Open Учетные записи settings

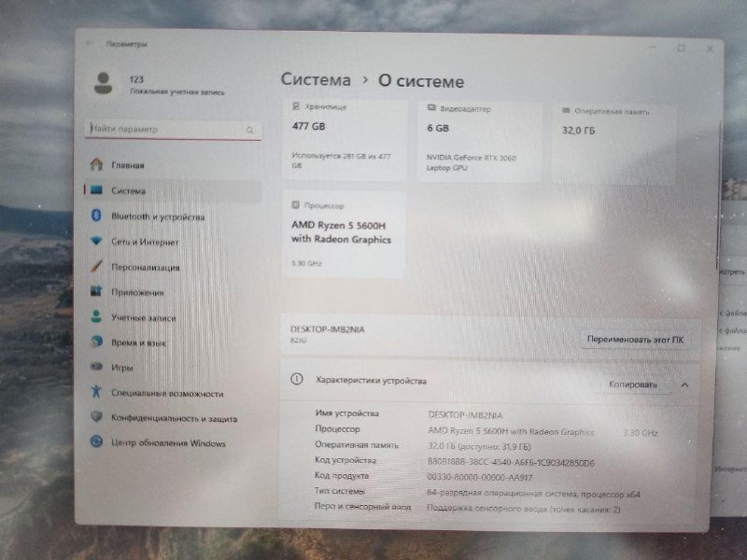[173, 317]
